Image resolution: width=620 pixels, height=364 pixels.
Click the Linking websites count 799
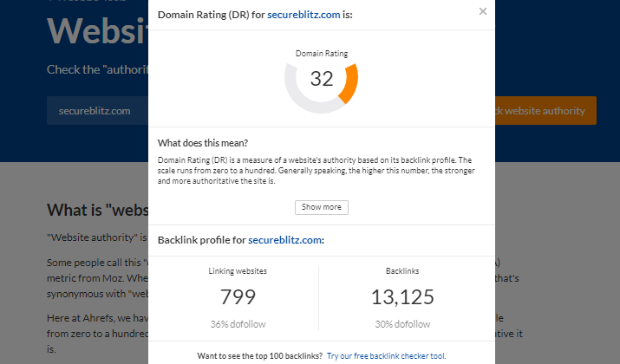(238, 296)
